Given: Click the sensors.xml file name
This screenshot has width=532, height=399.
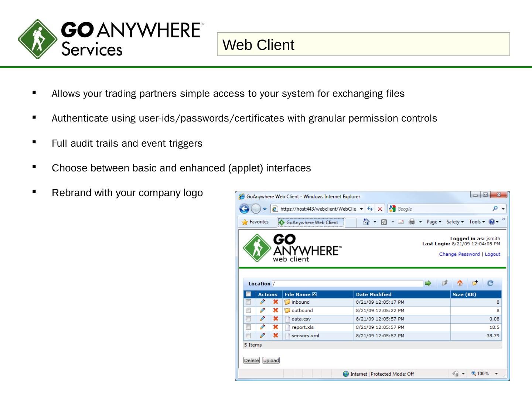Looking at the screenshot, I should 305,336.
